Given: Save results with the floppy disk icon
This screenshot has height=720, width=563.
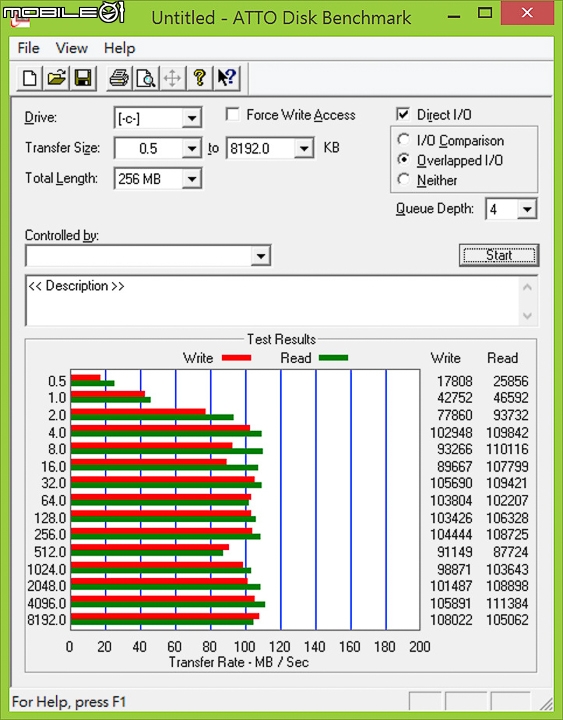Looking at the screenshot, I should (83, 78).
